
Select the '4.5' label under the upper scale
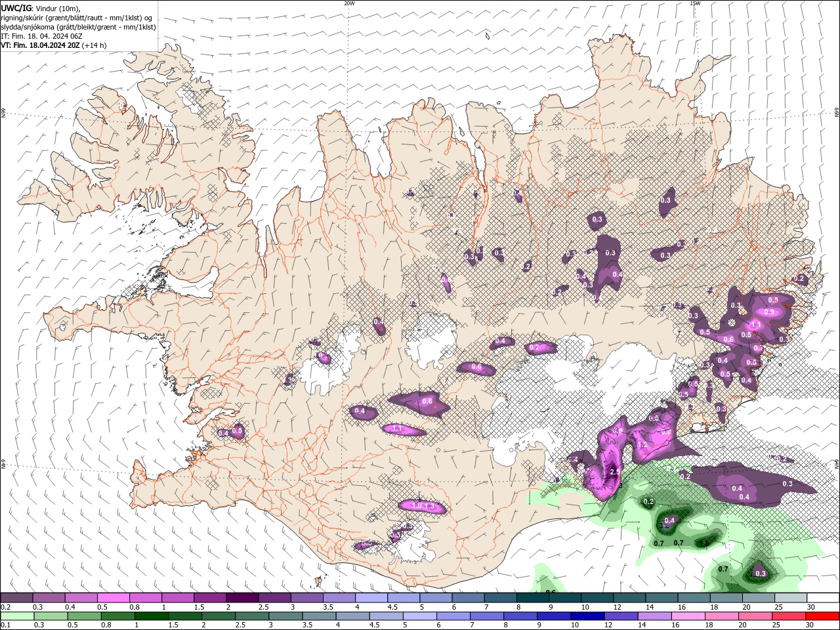392,608
